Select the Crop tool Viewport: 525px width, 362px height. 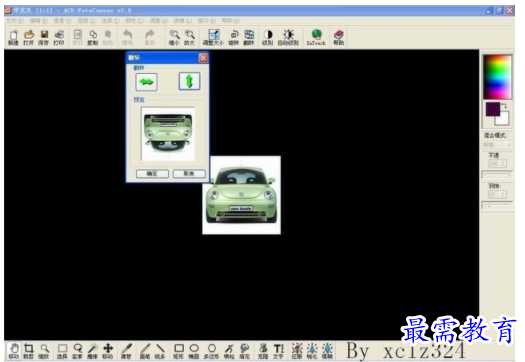coord(29,351)
